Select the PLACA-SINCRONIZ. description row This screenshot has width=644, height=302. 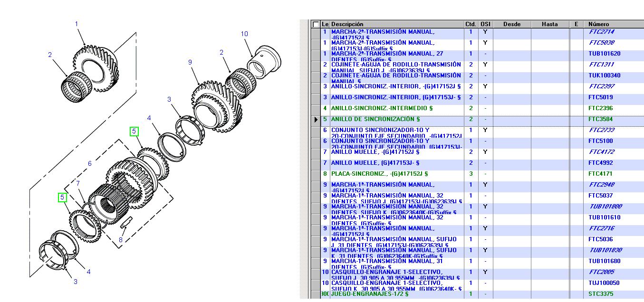tap(379, 174)
